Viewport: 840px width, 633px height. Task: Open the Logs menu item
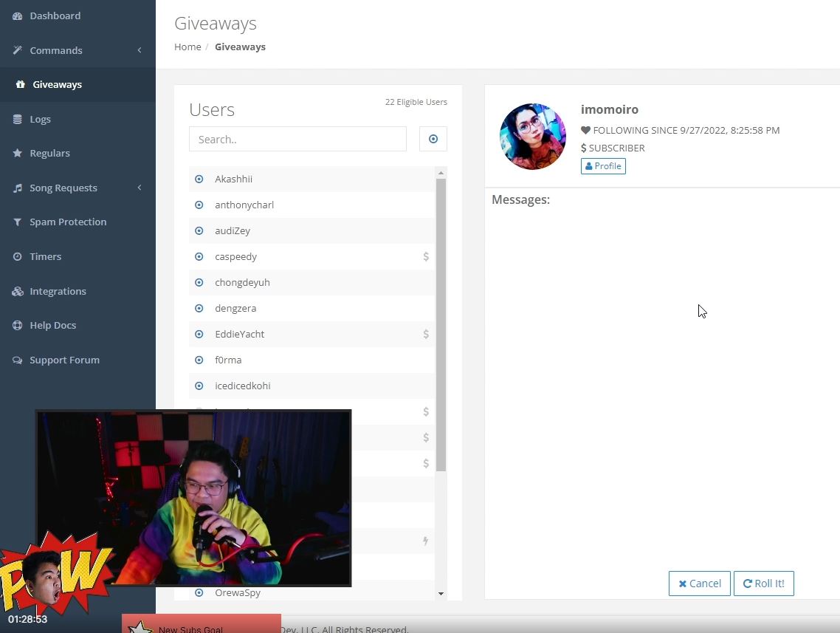78,119
